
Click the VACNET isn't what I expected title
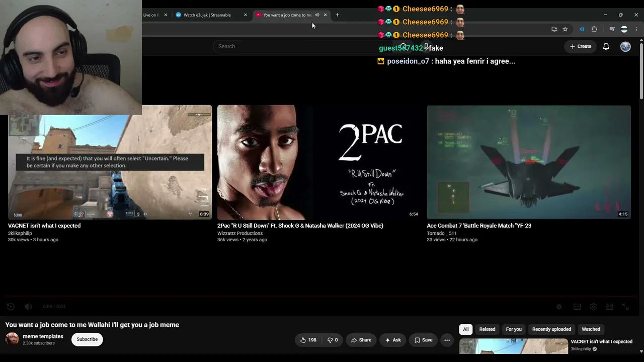[x=44, y=226]
